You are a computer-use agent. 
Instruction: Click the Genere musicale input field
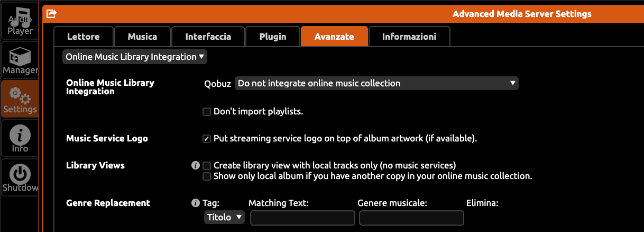(412, 218)
